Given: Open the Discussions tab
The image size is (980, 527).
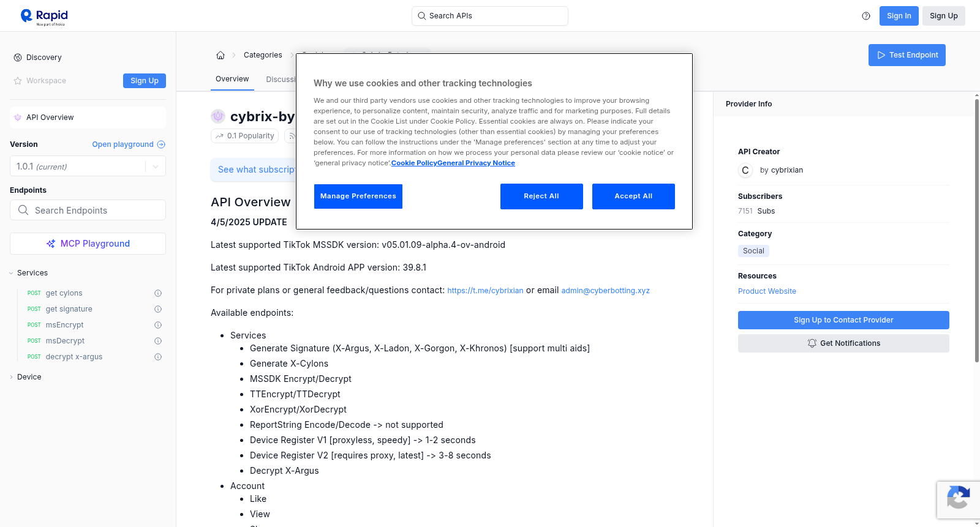Looking at the screenshot, I should [281, 80].
